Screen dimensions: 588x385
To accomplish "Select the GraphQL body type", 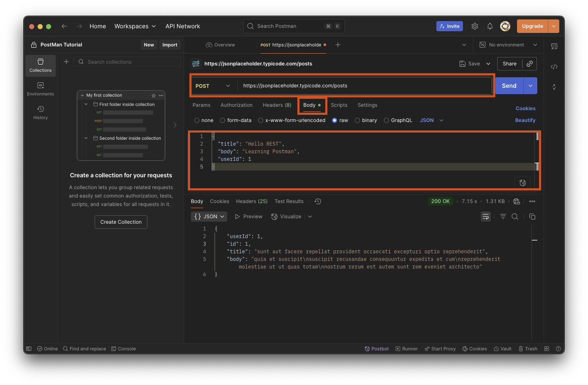I will pos(387,120).
